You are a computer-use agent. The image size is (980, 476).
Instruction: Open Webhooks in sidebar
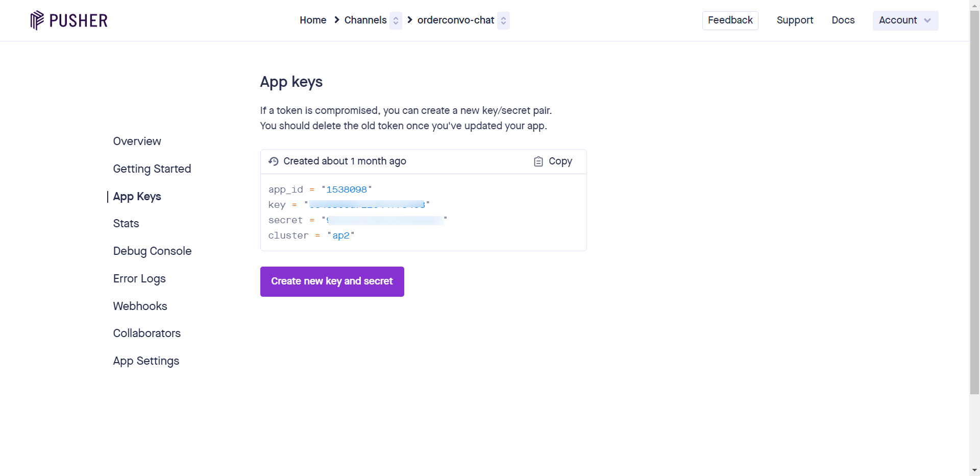point(140,306)
